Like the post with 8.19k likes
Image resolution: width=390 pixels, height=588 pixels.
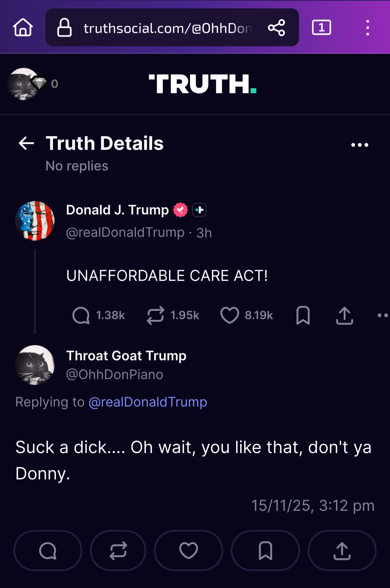[x=230, y=315]
